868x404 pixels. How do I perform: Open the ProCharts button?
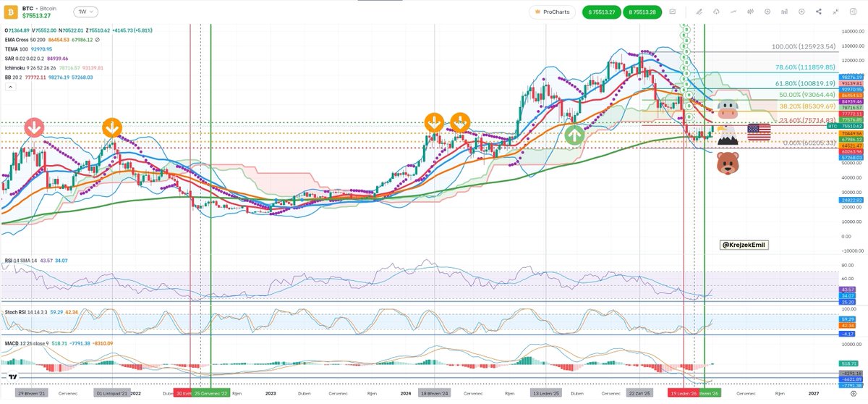(551, 12)
